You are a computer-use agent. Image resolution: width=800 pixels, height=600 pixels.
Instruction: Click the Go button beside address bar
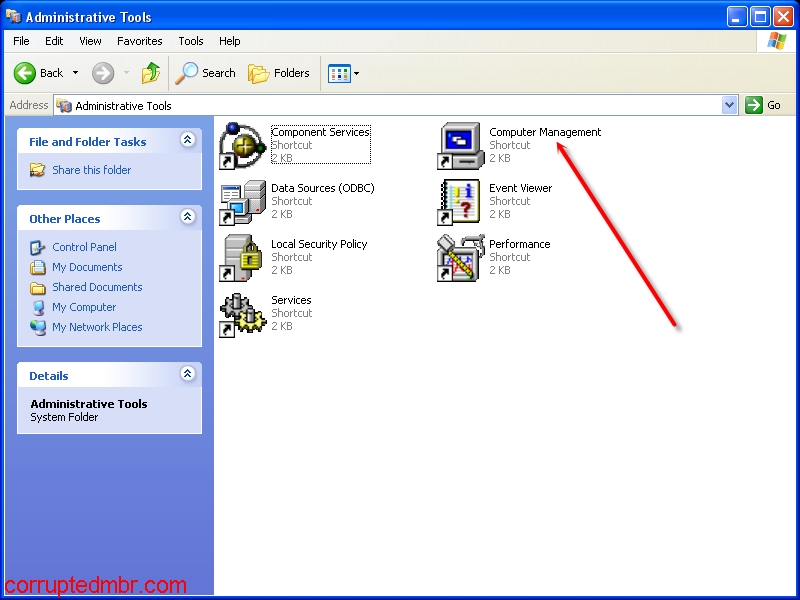click(x=764, y=105)
